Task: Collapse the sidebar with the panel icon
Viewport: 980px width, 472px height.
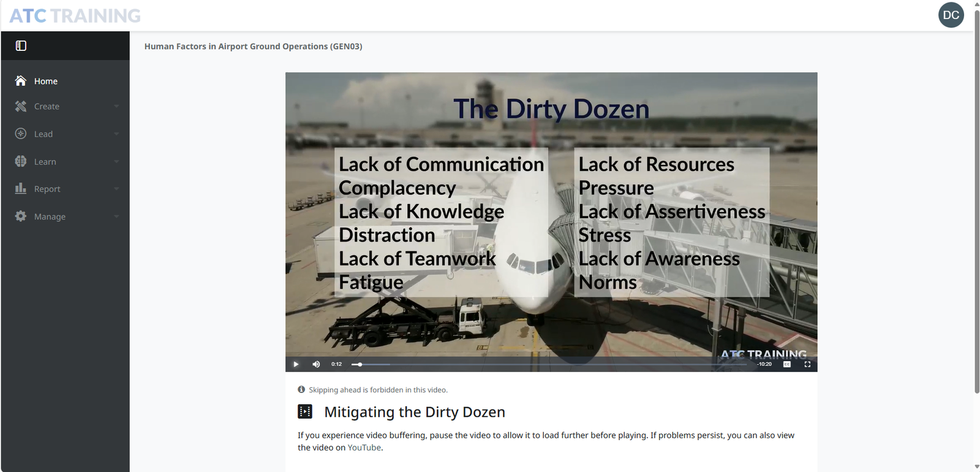Action: 21,46
